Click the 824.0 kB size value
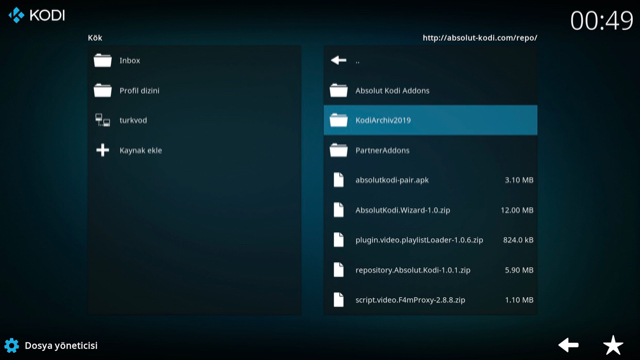 (x=518, y=240)
